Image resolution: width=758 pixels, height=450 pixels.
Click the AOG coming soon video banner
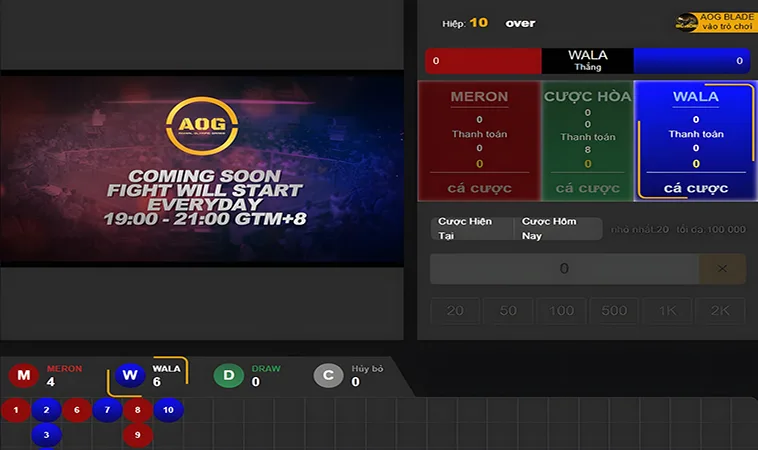point(201,168)
